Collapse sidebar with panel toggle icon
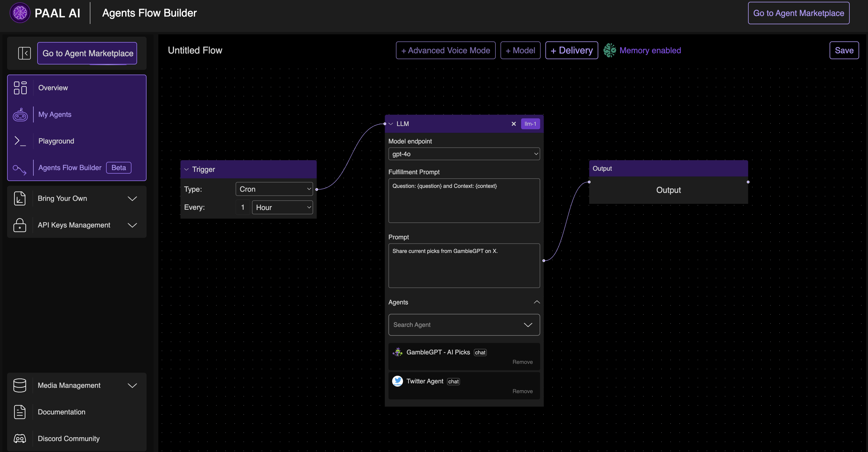868x452 pixels. pyautogui.click(x=24, y=53)
